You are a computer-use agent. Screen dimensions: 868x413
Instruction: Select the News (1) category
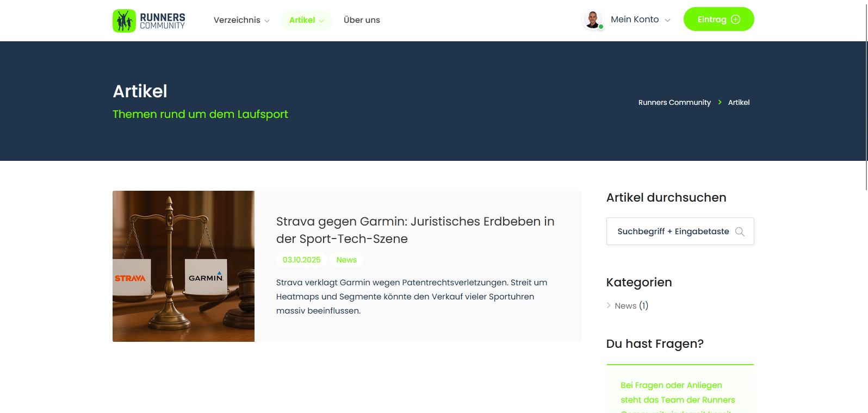(631, 305)
